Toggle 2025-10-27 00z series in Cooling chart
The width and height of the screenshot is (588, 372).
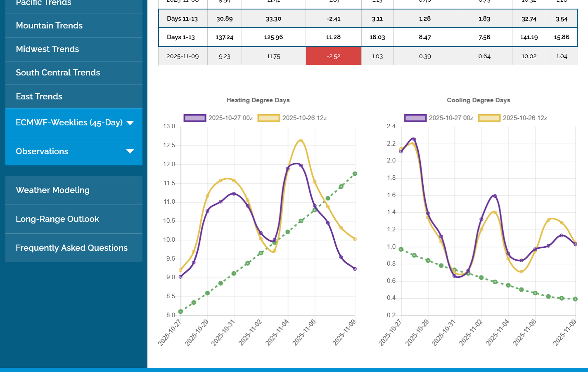[x=439, y=118]
